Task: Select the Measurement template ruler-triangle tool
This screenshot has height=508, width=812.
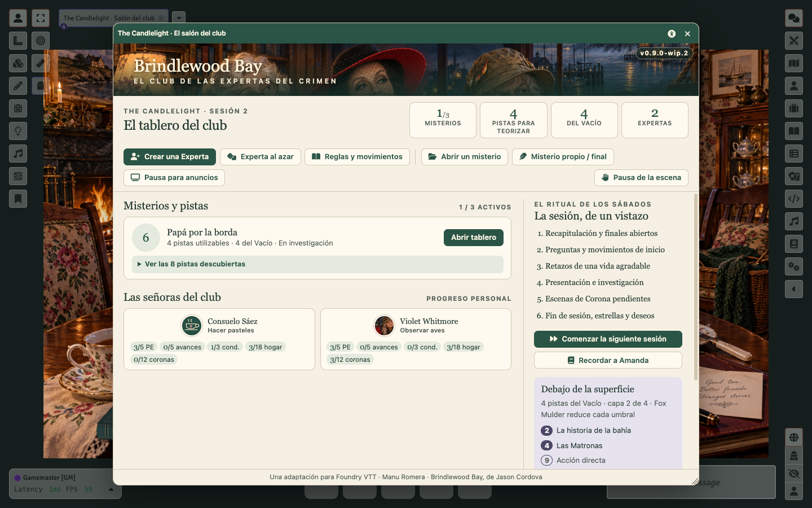Action: (x=18, y=41)
